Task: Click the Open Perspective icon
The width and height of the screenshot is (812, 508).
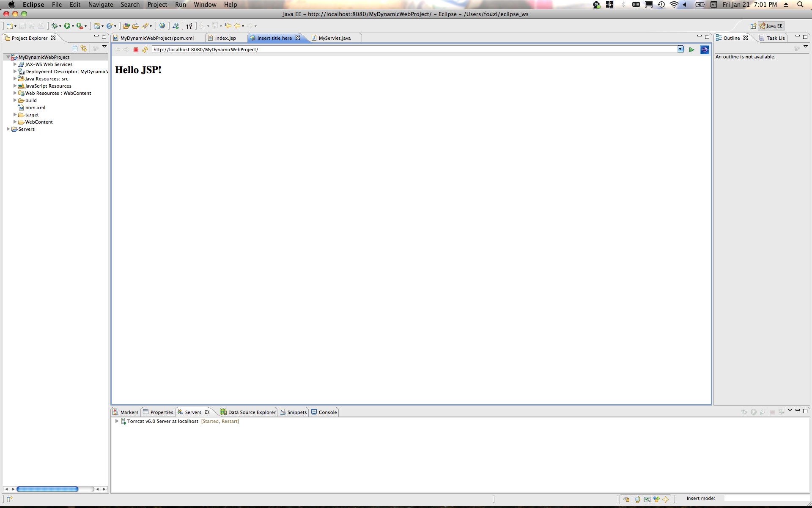Action: pyautogui.click(x=753, y=26)
